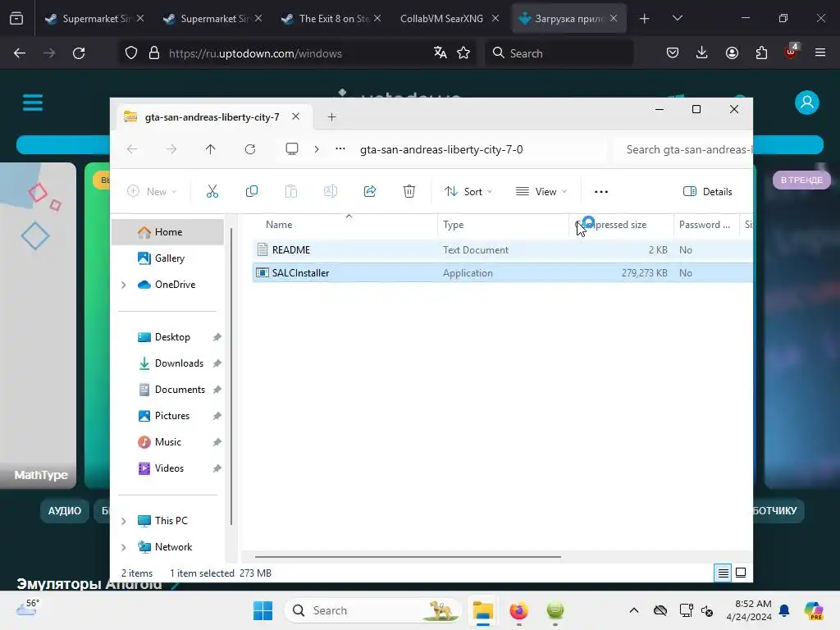Open Firefox downloads panel
840x630 pixels.
tap(702, 52)
